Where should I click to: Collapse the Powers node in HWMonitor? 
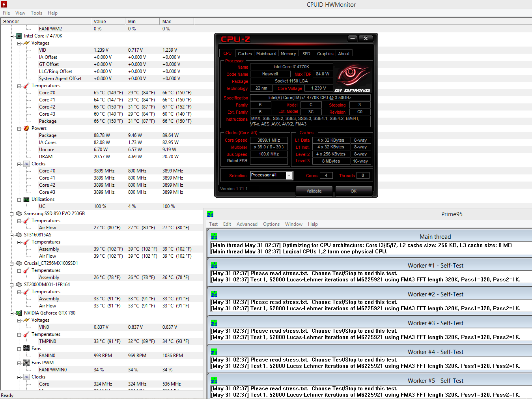pyautogui.click(x=19, y=128)
